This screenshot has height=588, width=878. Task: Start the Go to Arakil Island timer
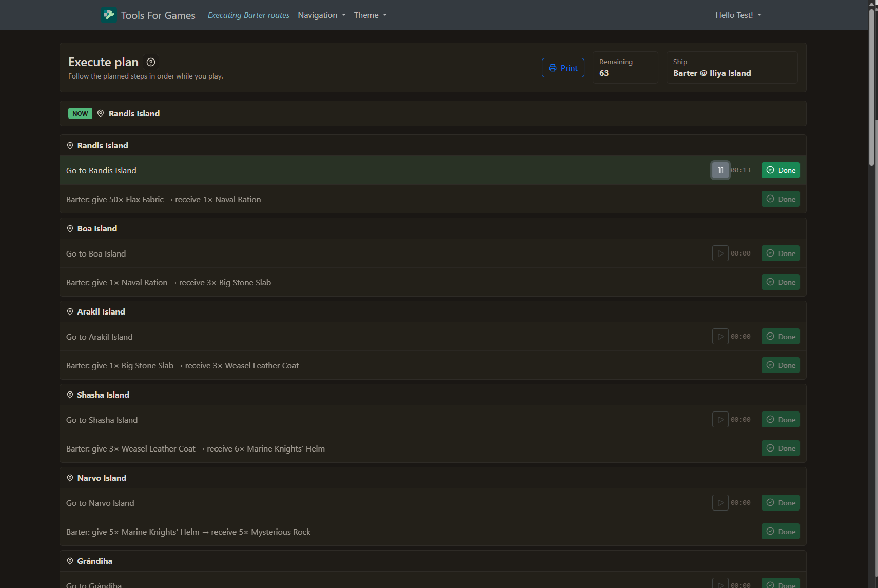[x=720, y=337]
